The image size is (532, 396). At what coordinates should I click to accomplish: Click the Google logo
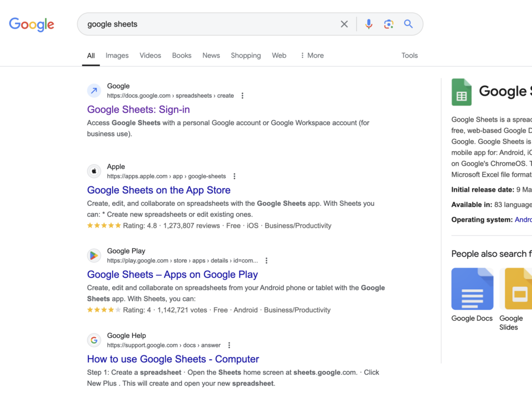32,24
